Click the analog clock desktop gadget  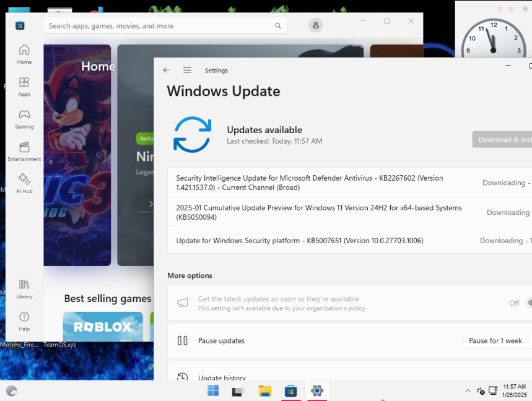click(494, 38)
